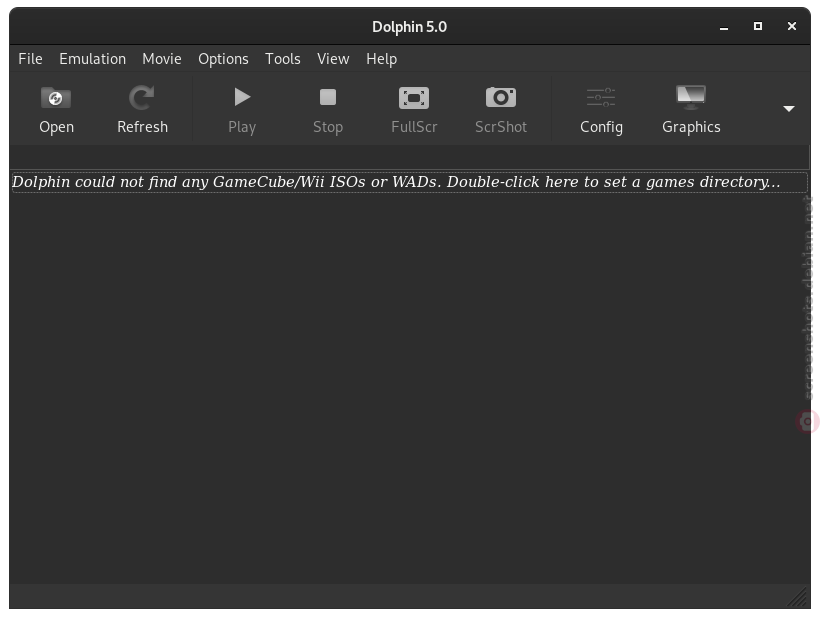The image size is (820, 618).
Task: Refresh the game list
Action: click(142, 109)
